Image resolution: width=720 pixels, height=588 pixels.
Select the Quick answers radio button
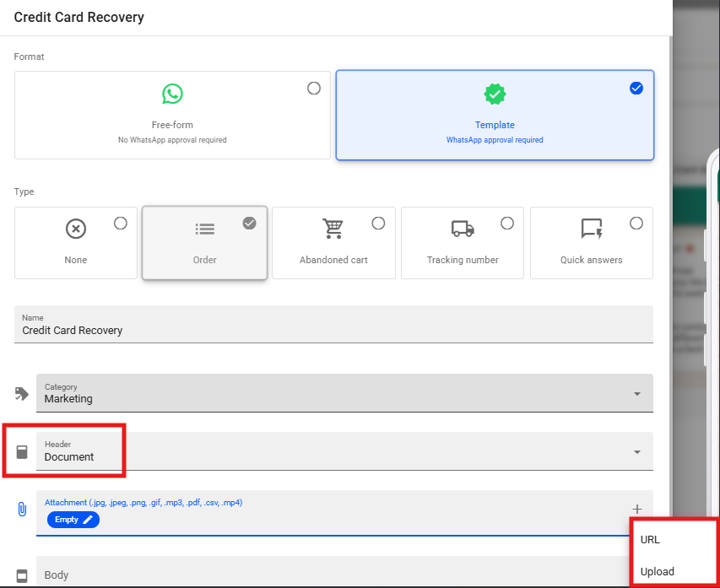[636, 223]
